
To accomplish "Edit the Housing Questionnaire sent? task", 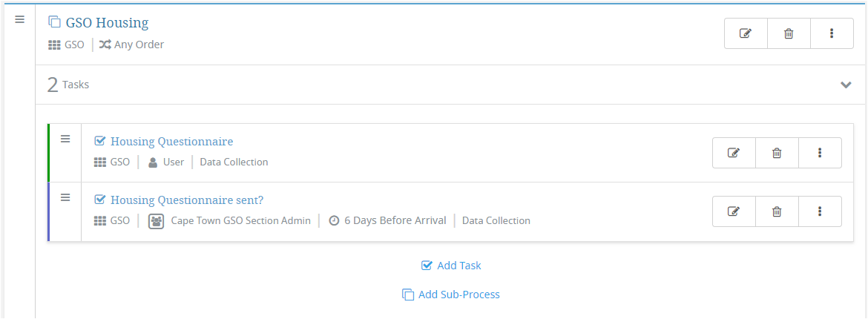I will [x=734, y=211].
